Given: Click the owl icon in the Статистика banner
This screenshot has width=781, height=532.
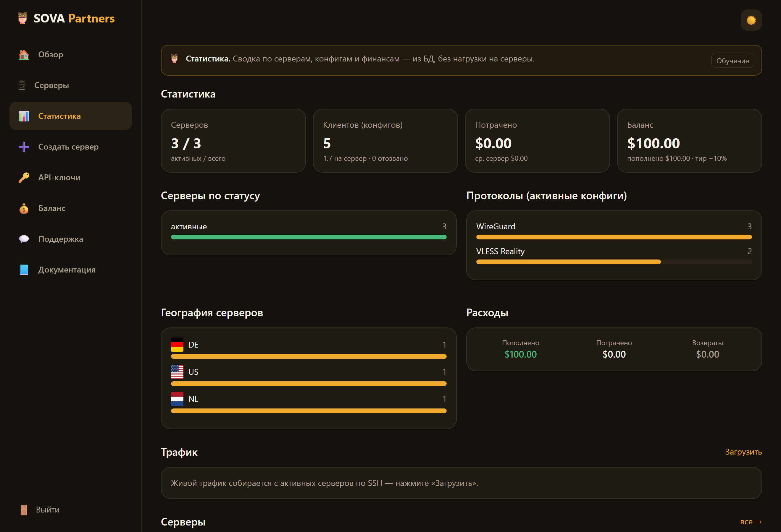Looking at the screenshot, I should point(175,59).
